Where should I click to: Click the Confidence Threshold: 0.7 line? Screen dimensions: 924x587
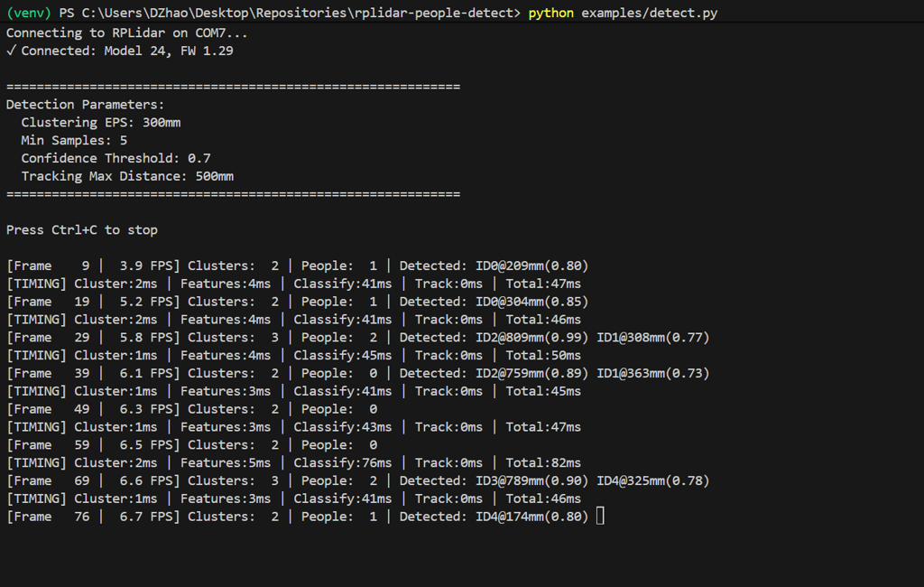tap(115, 158)
